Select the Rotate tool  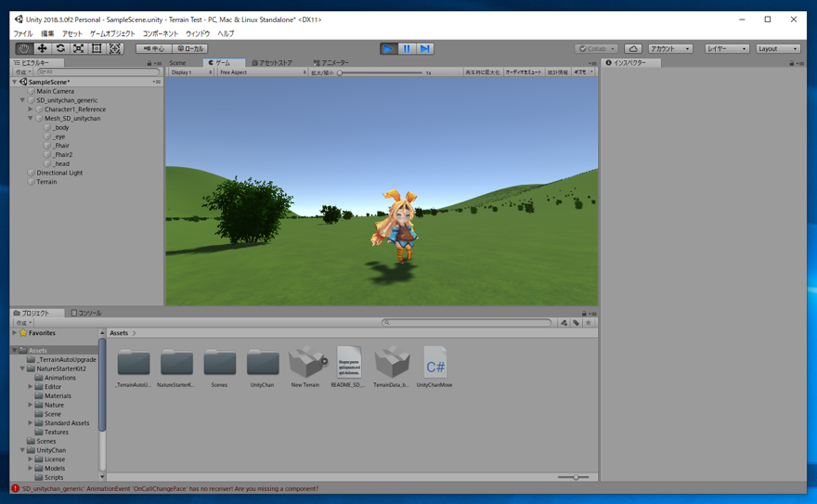60,48
